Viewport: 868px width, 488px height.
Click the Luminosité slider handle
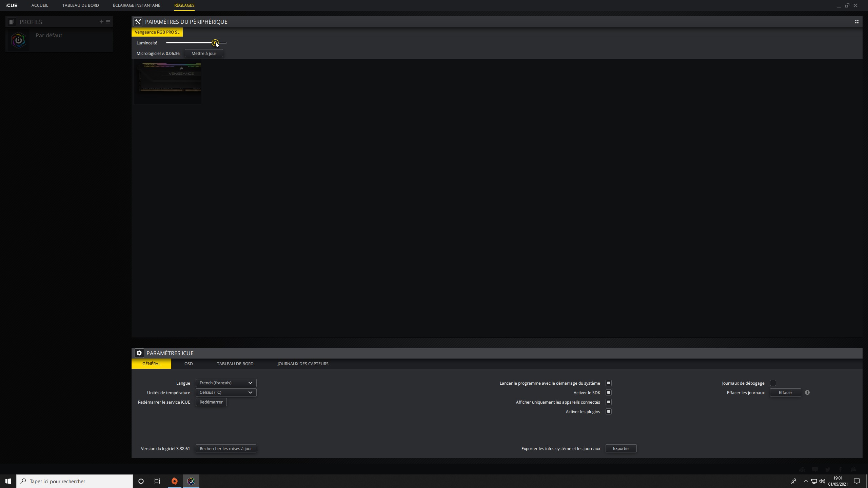click(215, 43)
